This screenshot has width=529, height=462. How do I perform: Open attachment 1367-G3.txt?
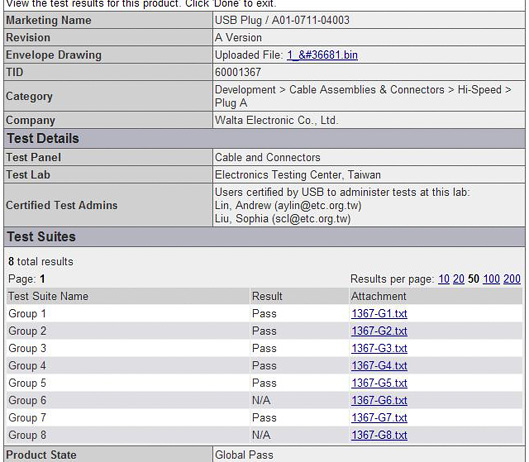point(379,349)
